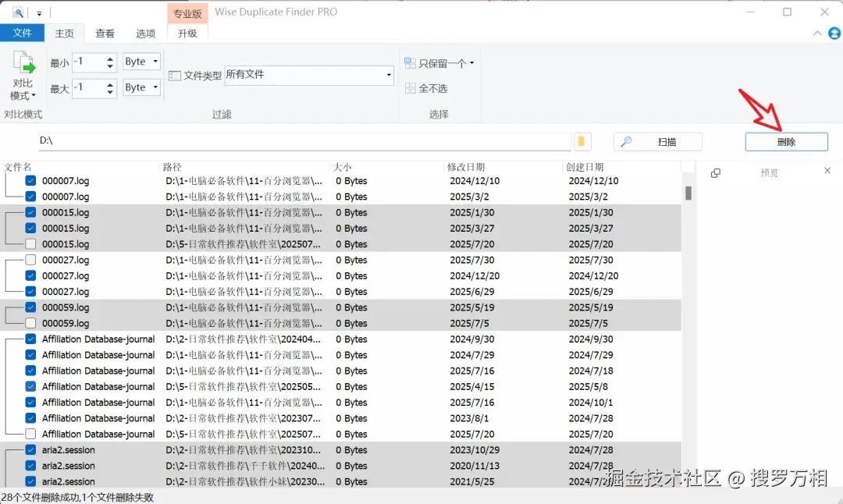Minimize the Wise Duplicate Finder window

point(751,12)
